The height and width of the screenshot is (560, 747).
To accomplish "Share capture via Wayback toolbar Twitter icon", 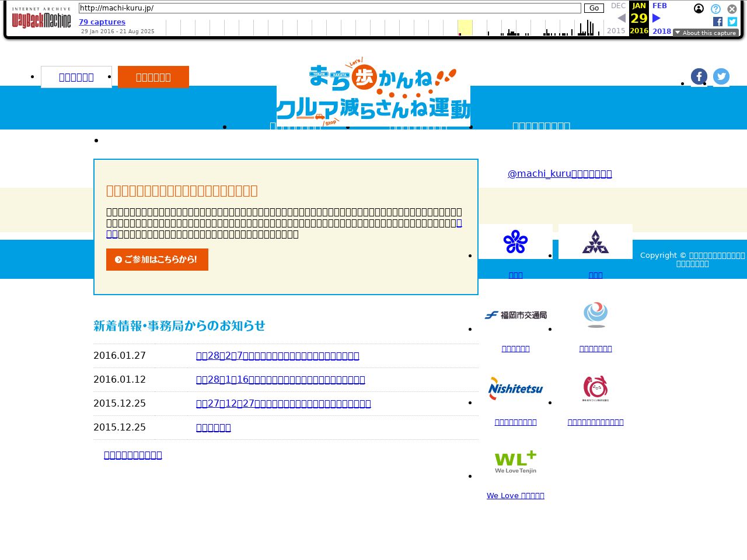I will tap(732, 22).
